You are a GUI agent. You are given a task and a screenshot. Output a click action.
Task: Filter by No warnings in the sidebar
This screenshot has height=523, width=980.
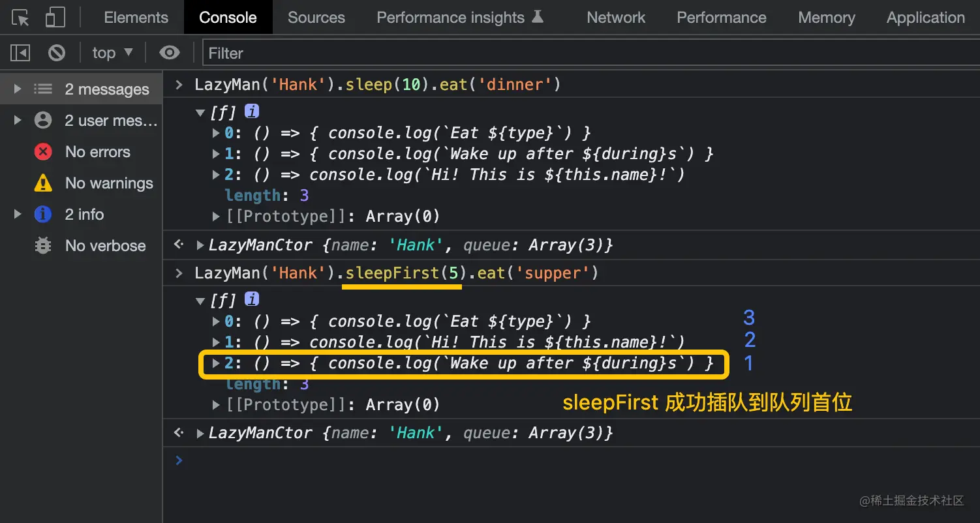[x=108, y=183]
